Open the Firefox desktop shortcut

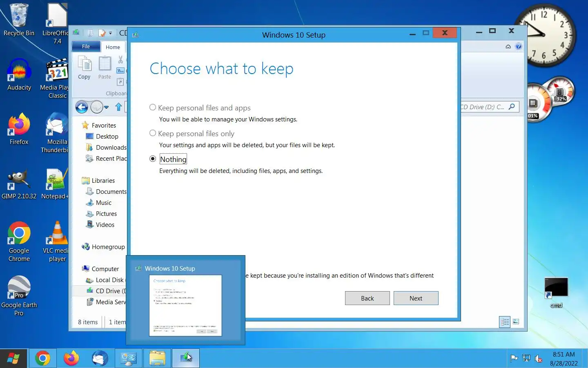pos(19,129)
